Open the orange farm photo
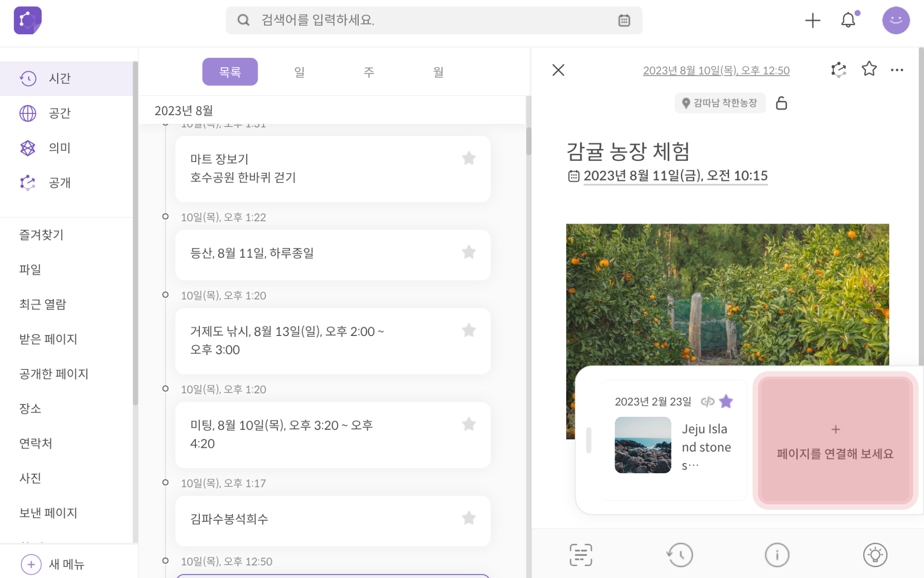Viewport: 924px width, 578px height. (x=727, y=294)
